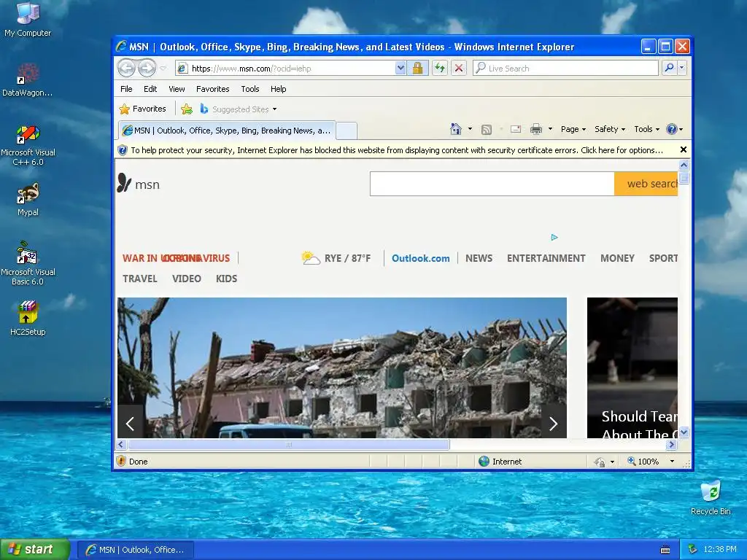Open the Home button dropdown arrow
747x560 pixels.
point(470,129)
